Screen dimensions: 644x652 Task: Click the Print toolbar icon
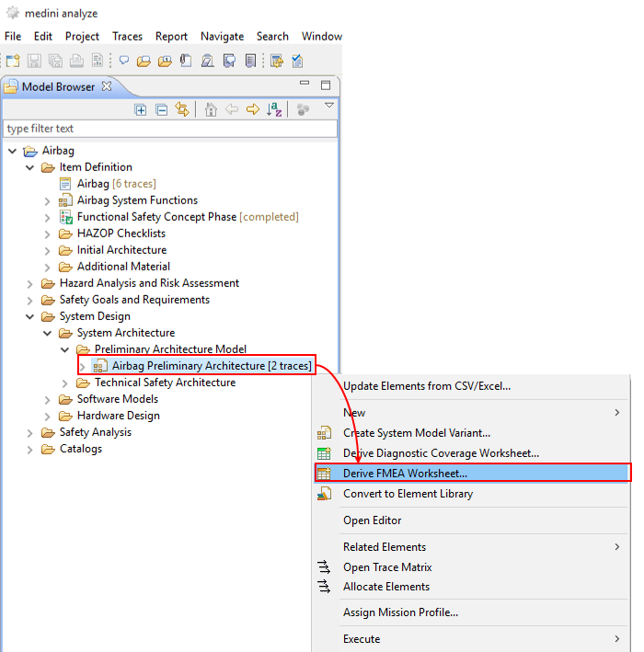point(76,61)
